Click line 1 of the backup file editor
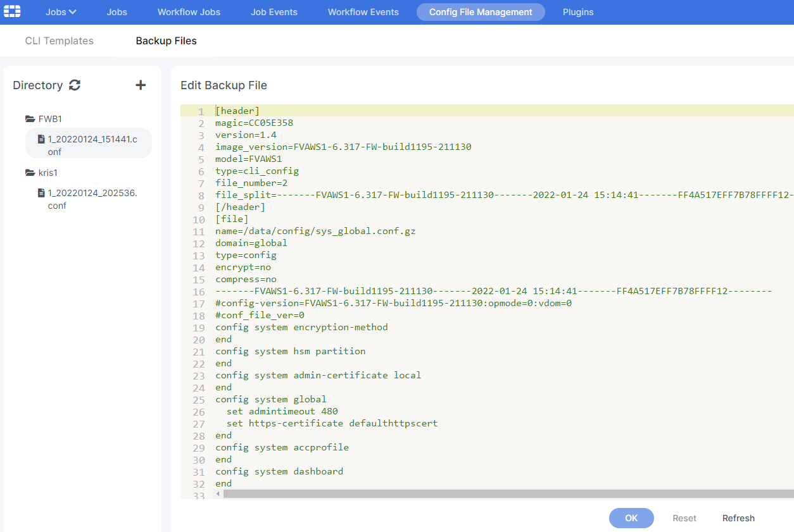794x532 pixels. 237,110
